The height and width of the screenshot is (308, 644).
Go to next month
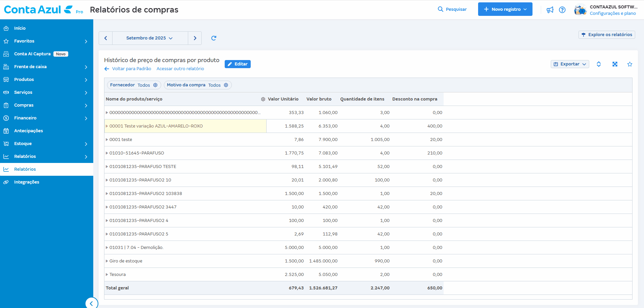click(195, 38)
